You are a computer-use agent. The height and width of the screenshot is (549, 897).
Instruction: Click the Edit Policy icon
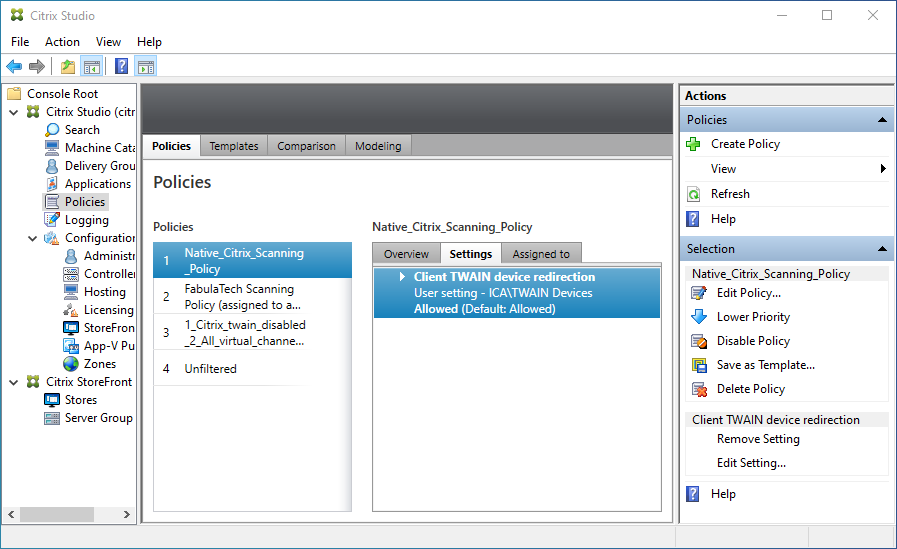pos(699,293)
